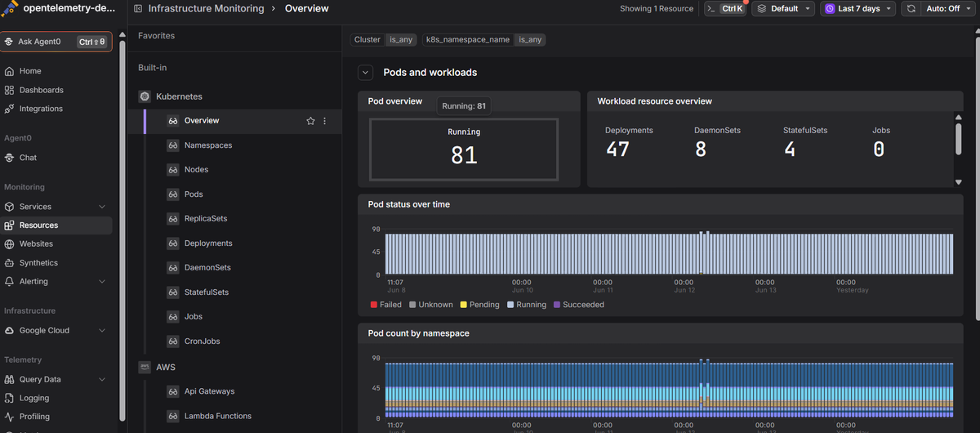Click the Query Data icon

coord(9,379)
